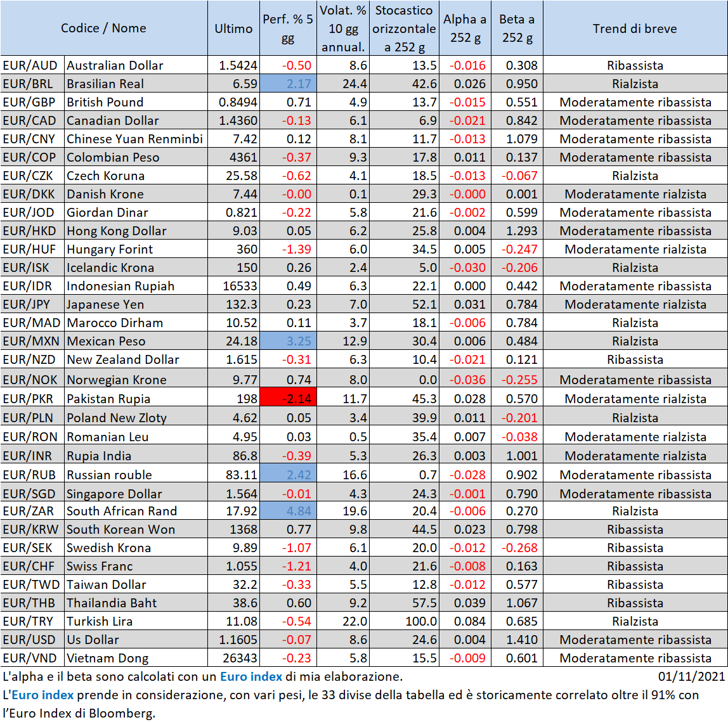728x722 pixels.
Task: Click the Brasilian Real trend 'Rialzista'
Action: 635,84
